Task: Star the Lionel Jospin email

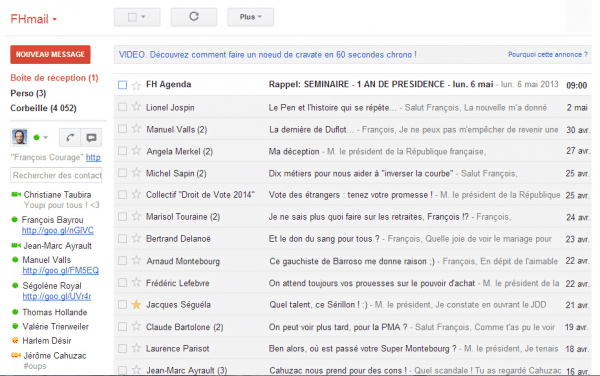Action: point(136,107)
